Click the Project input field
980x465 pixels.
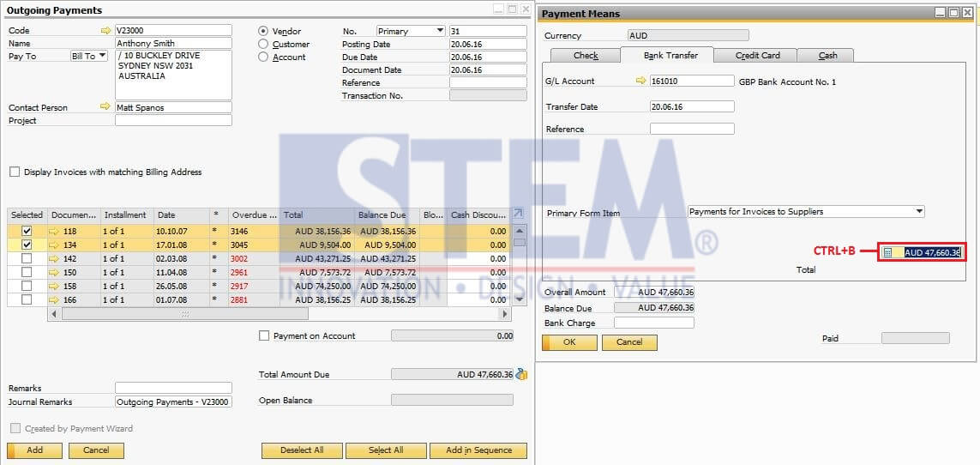coord(173,120)
